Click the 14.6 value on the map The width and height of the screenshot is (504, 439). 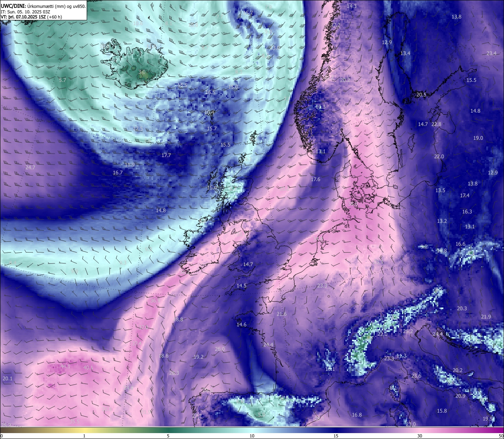coord(241,324)
